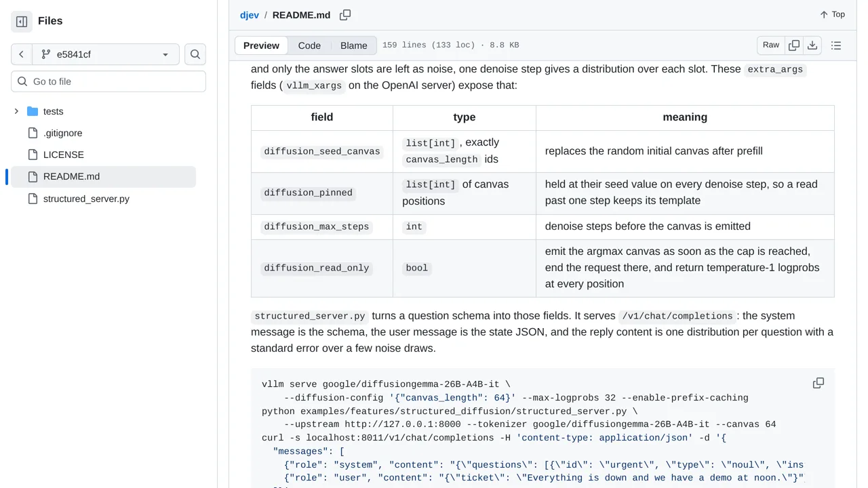Image resolution: width=868 pixels, height=488 pixels.
Task: Click the diffusion_seed_canvas table cell
Action: [x=322, y=151]
